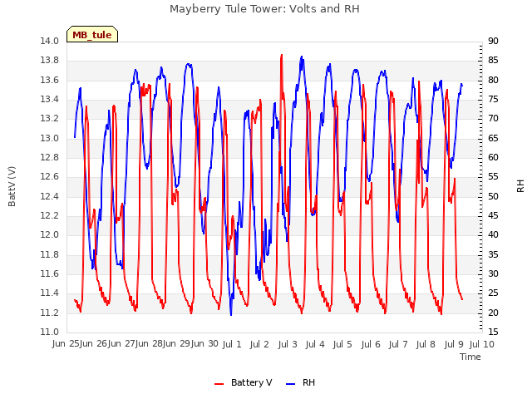Click the Time axis label
Viewport: 532px width, 399px height.
(470, 357)
